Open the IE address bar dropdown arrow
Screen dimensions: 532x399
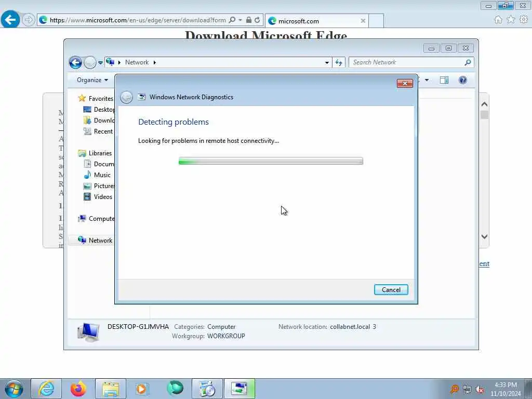[240, 20]
